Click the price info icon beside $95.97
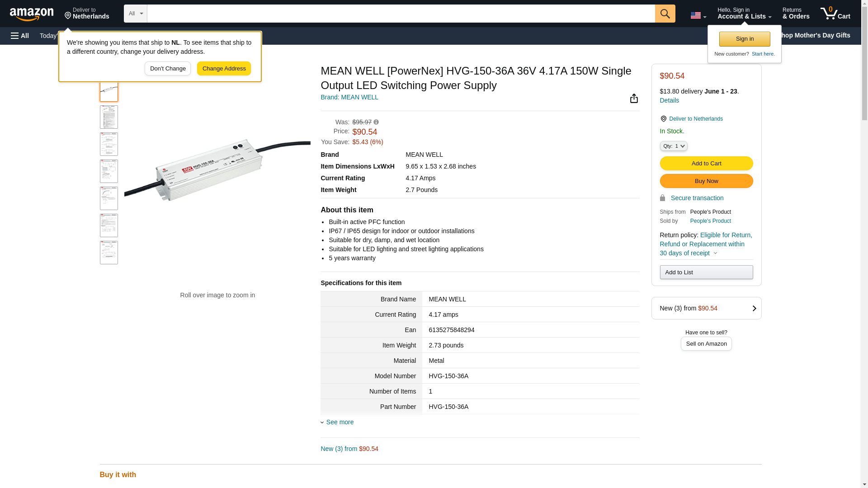Screen dimensions: 868x488 376,122
